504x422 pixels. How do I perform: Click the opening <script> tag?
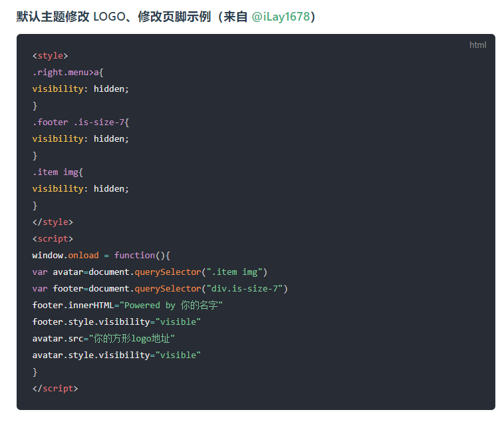click(x=53, y=239)
